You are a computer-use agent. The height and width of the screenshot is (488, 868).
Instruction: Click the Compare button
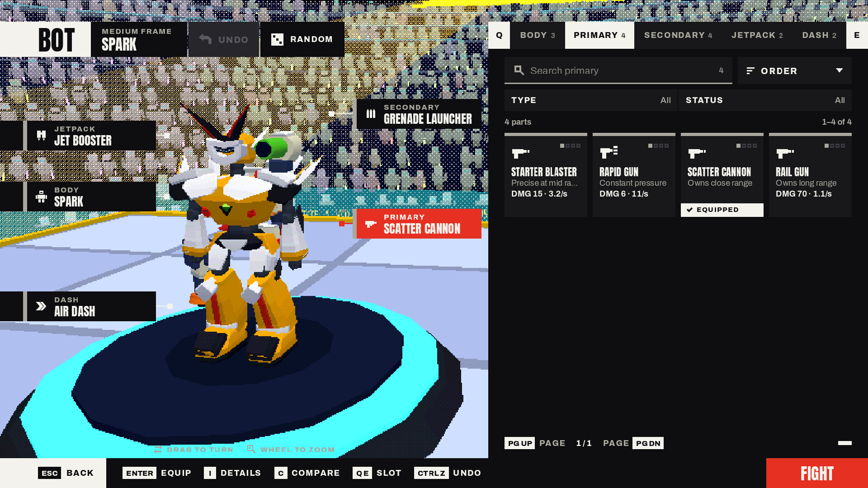307,473
